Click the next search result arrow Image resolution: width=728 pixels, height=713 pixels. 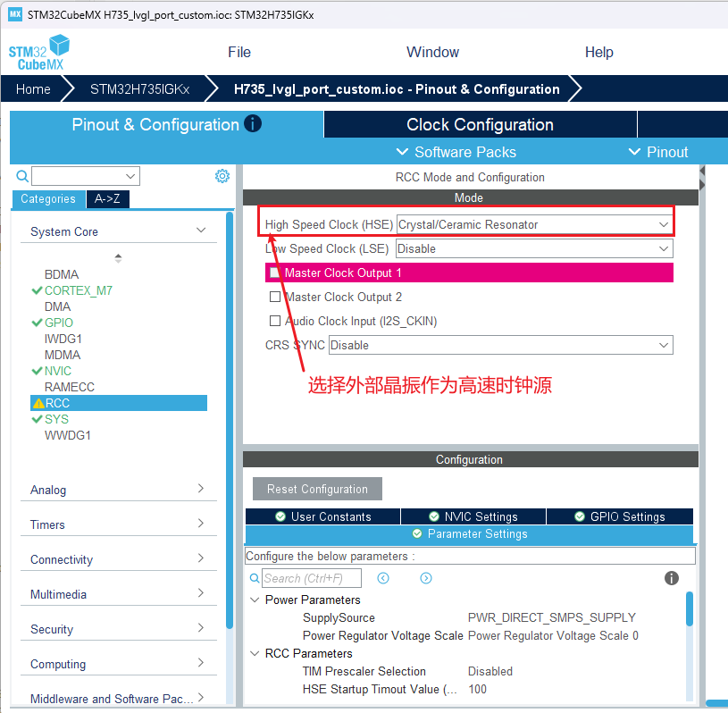coord(426,578)
